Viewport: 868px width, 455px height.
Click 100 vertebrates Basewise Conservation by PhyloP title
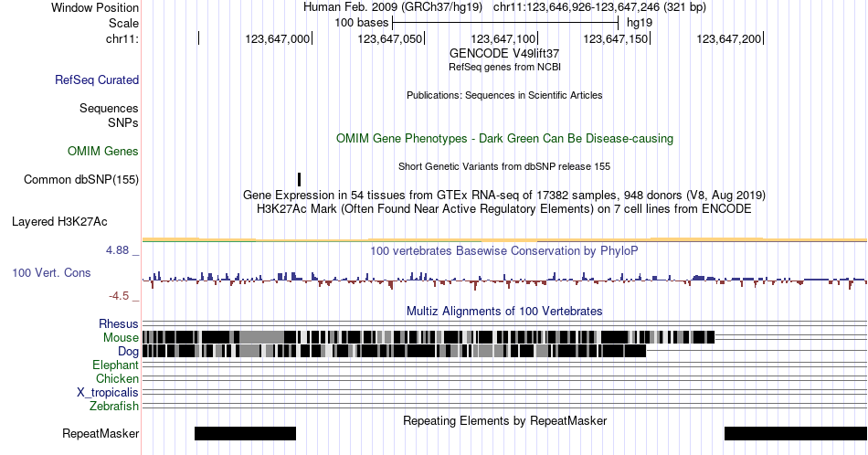pyautogui.click(x=504, y=250)
